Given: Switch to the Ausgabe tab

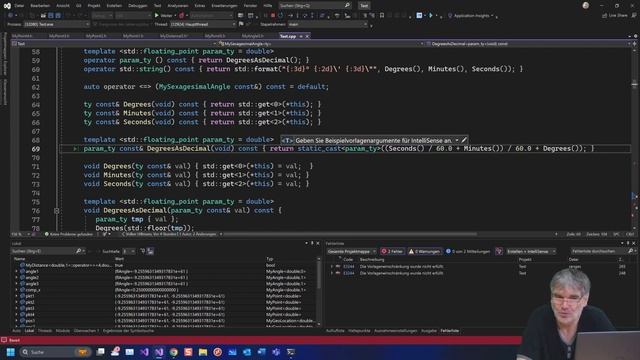Looking at the screenshot, I should coord(429,331).
